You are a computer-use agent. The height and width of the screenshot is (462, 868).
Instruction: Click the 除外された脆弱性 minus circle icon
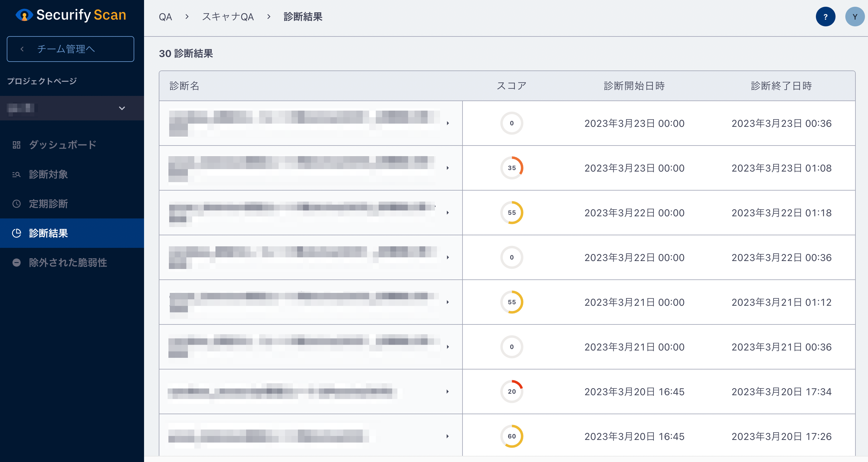tap(17, 263)
